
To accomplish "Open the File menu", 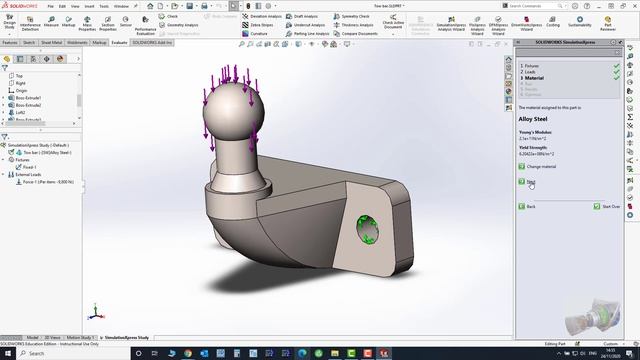I will 51,6.
